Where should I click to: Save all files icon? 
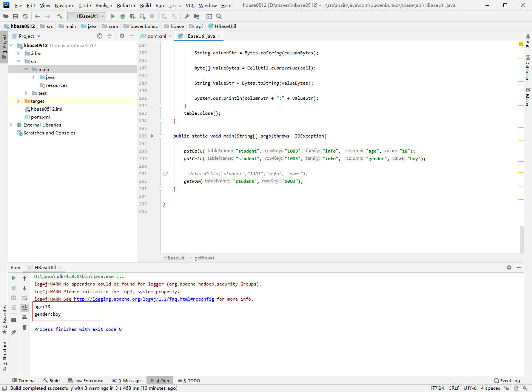pyautogui.click(x=15, y=16)
